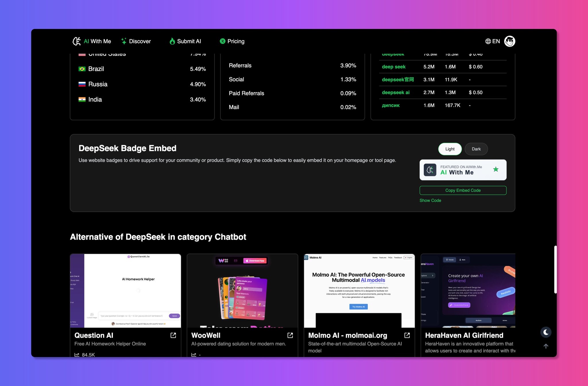This screenshot has width=588, height=386.
Task: Select the Dark badge theme
Action: (x=476, y=149)
